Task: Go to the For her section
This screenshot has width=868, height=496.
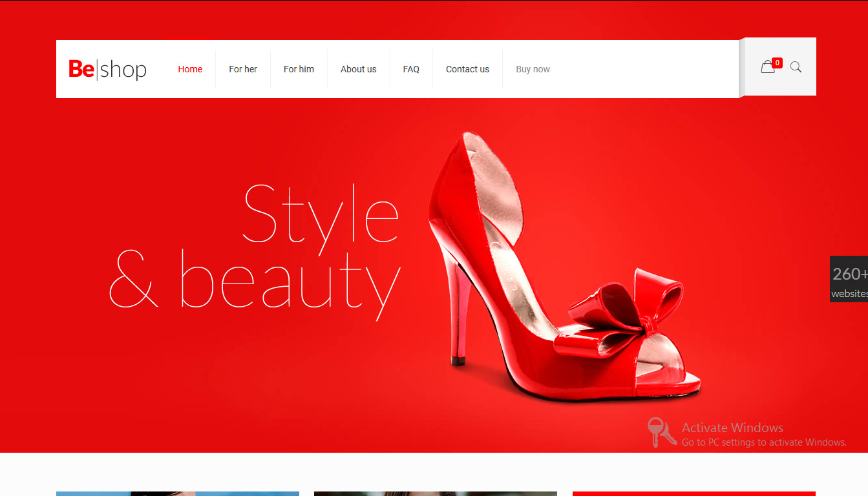Action: click(243, 69)
